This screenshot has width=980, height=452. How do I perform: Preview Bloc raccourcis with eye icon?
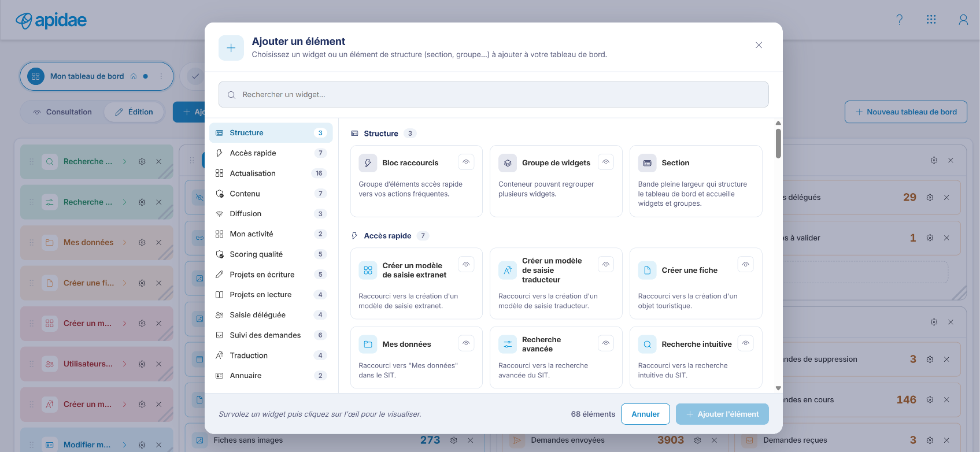click(x=466, y=162)
